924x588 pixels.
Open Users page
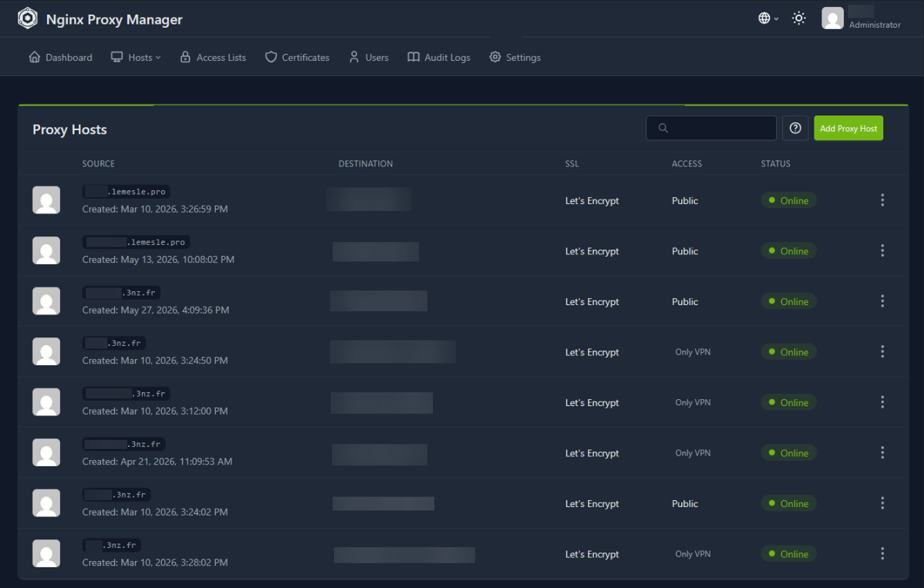(369, 57)
